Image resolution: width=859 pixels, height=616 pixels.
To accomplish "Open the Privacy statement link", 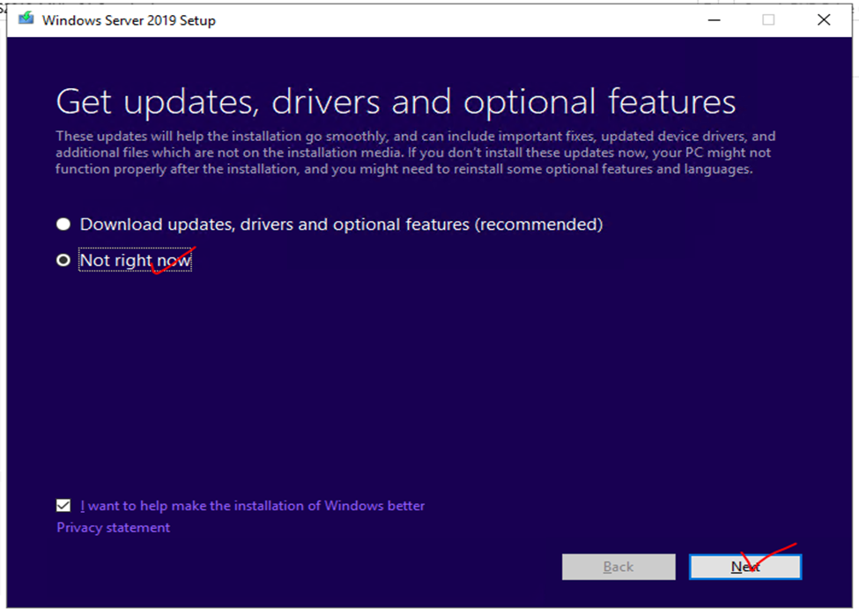I will tap(114, 527).
